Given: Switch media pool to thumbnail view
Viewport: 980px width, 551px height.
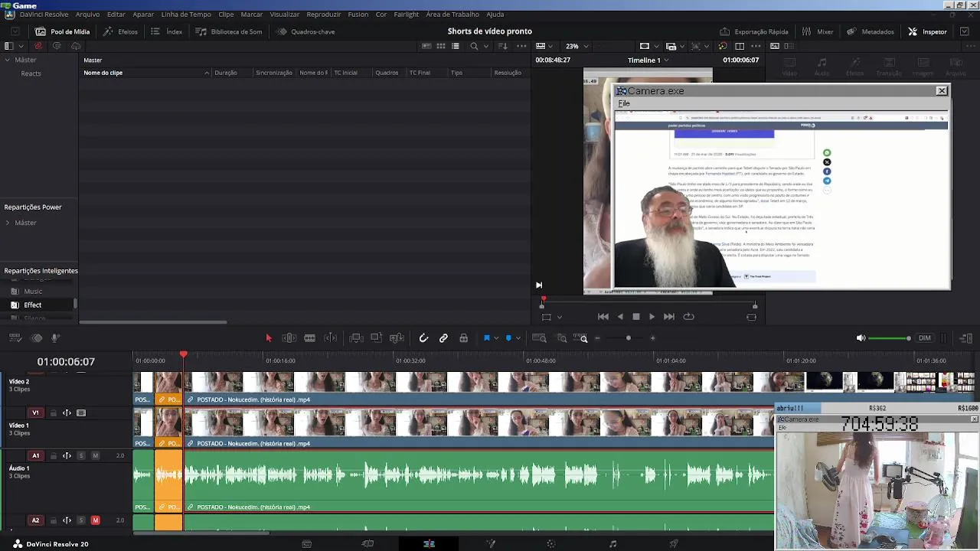Looking at the screenshot, I should click(x=441, y=47).
